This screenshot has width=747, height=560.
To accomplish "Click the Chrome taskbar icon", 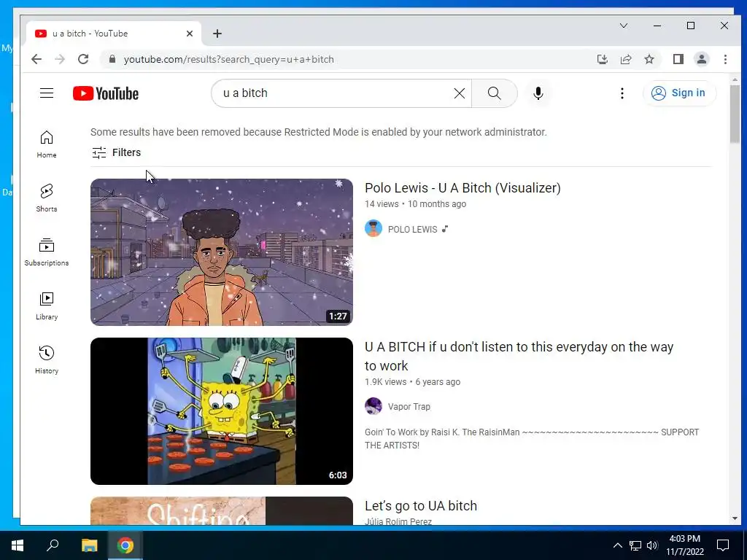I will 125,545.
